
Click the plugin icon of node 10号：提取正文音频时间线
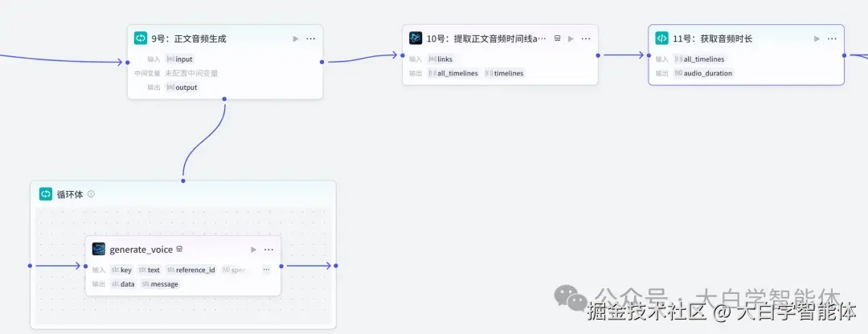(416, 39)
